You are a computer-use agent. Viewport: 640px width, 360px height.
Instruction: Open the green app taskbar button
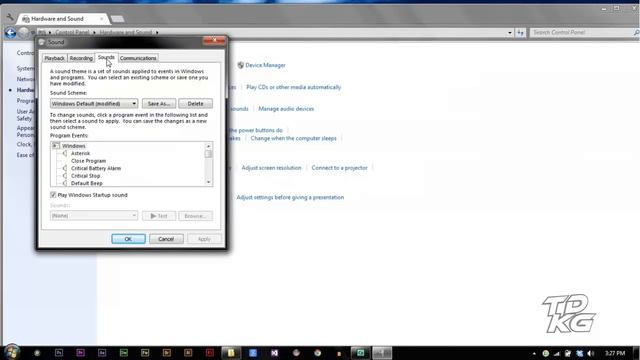tap(360, 353)
